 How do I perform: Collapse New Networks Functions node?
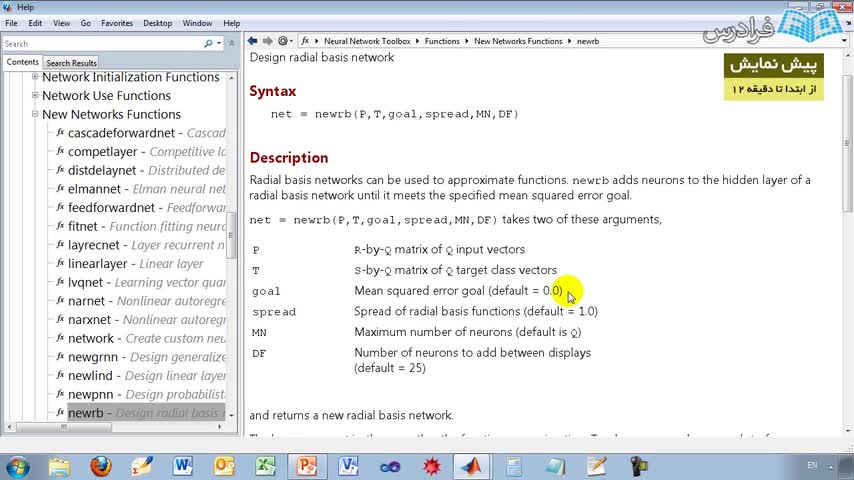click(x=35, y=114)
